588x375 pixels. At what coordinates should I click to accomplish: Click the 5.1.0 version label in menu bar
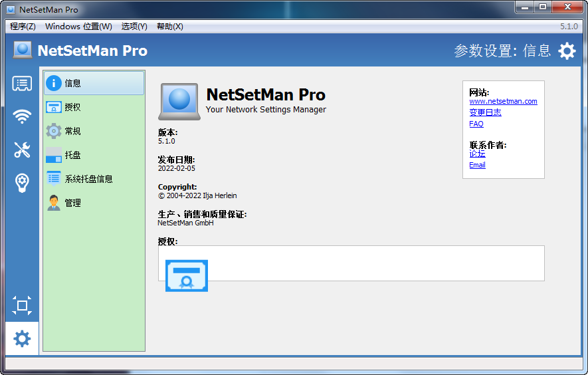click(569, 27)
